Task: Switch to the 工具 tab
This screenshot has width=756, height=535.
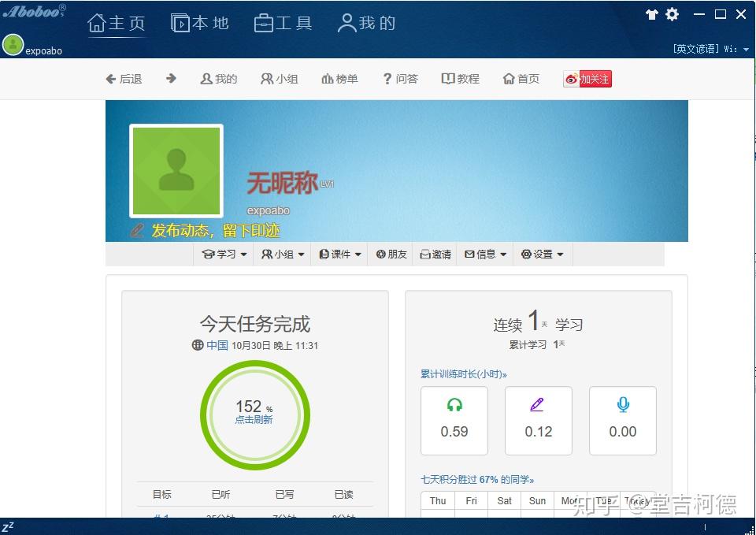Action: [x=283, y=23]
